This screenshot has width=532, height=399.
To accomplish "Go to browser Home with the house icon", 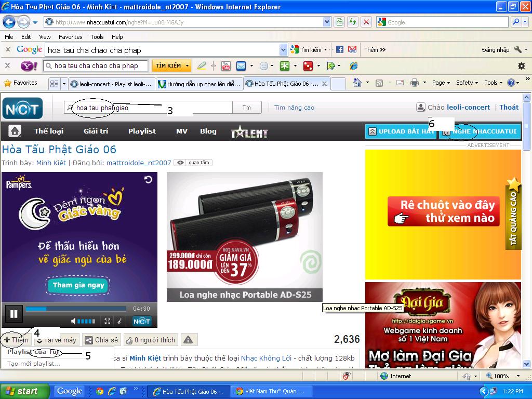I will (357, 83).
